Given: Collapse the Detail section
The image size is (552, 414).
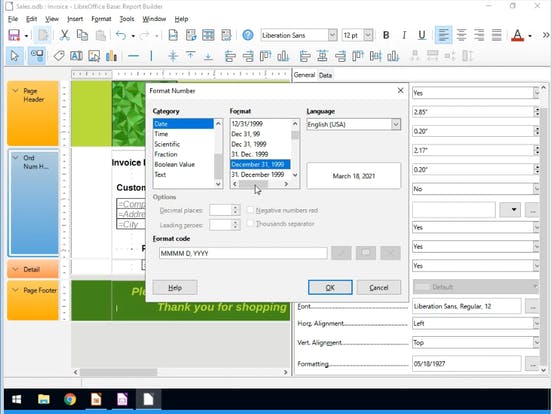Looking at the screenshot, I should pos(15,269).
